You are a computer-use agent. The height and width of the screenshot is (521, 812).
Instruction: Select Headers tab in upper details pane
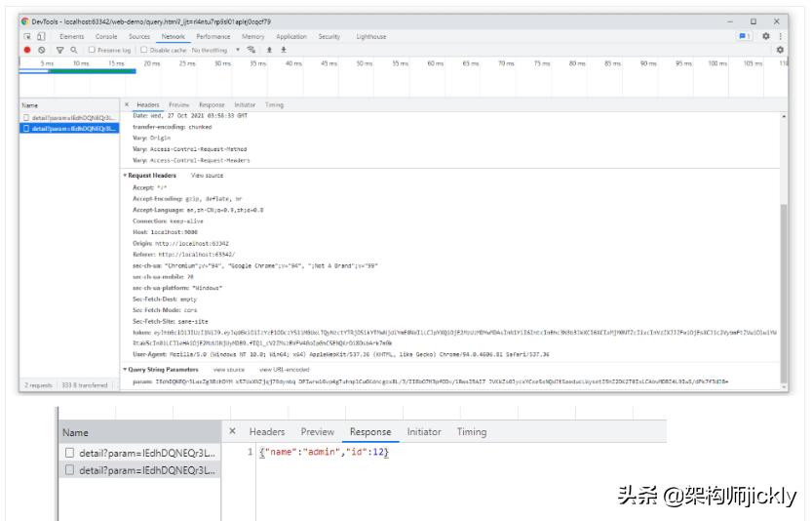148,104
